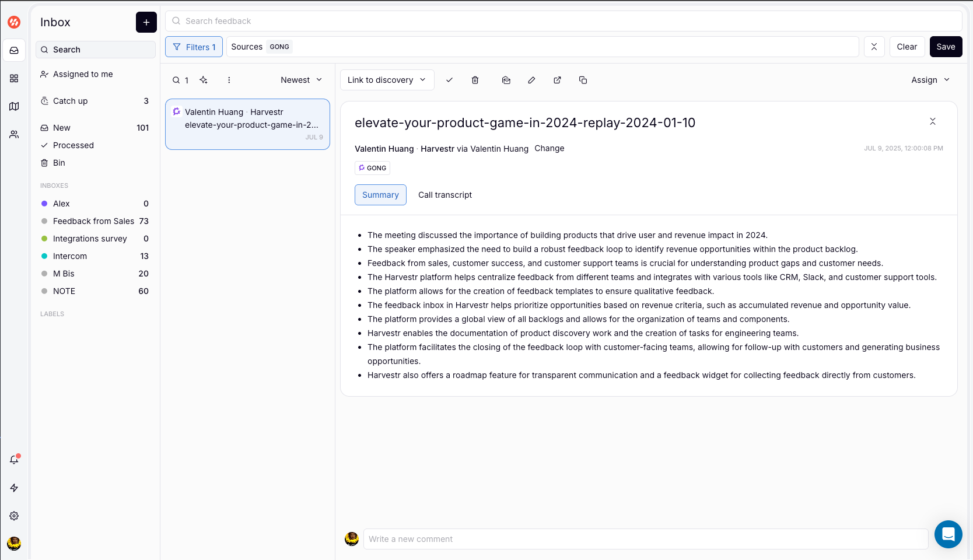The height and width of the screenshot is (560, 973).
Task: Click the Write a new comment field
Action: [645, 539]
